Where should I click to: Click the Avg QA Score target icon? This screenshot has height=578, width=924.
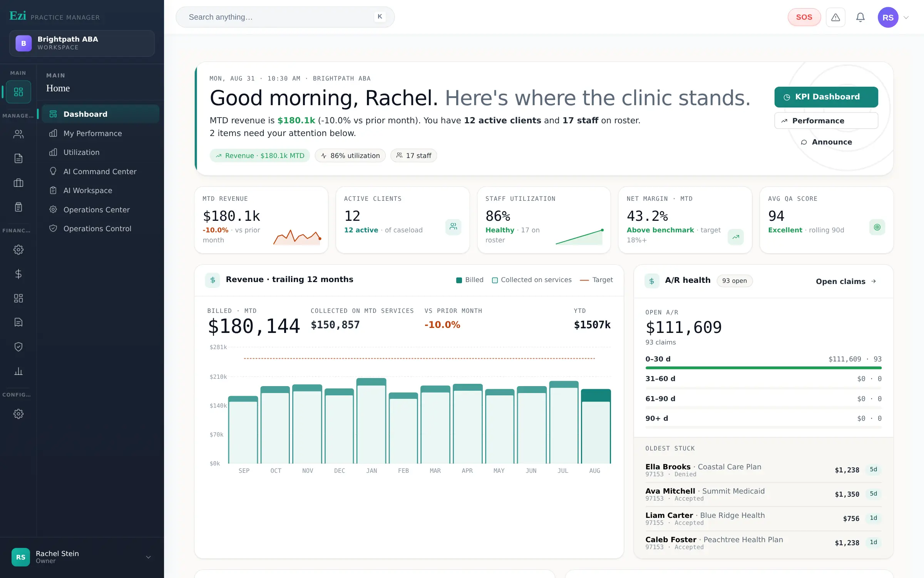(877, 227)
